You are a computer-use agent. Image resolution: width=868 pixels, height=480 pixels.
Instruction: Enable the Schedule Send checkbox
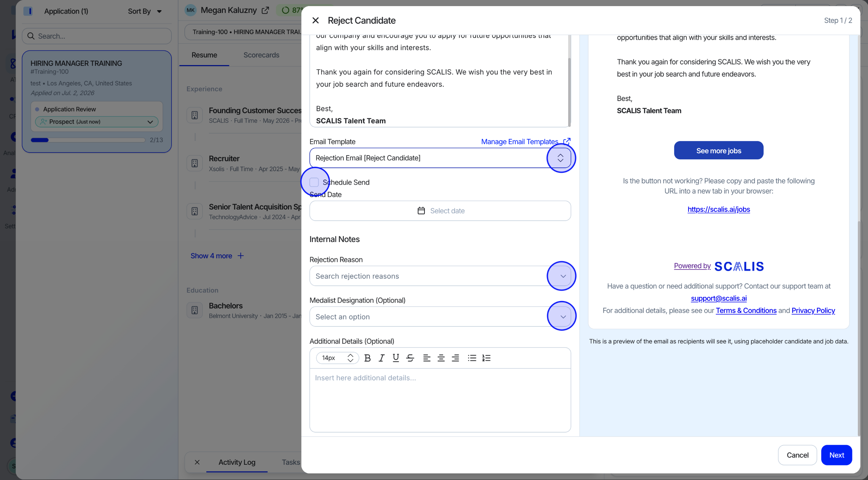pos(314,182)
